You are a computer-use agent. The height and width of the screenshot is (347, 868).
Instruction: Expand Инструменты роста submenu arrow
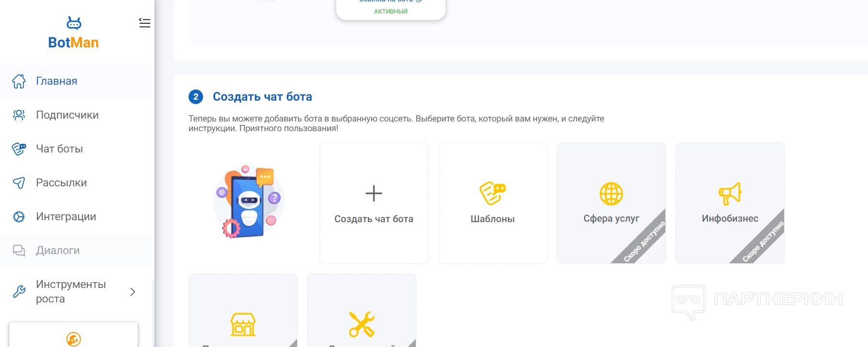coord(133,292)
